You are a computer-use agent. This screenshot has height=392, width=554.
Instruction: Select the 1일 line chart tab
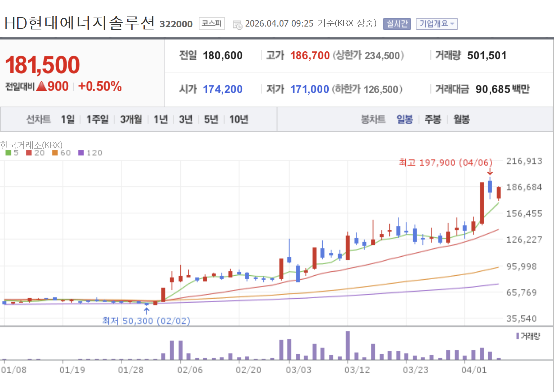(x=68, y=119)
